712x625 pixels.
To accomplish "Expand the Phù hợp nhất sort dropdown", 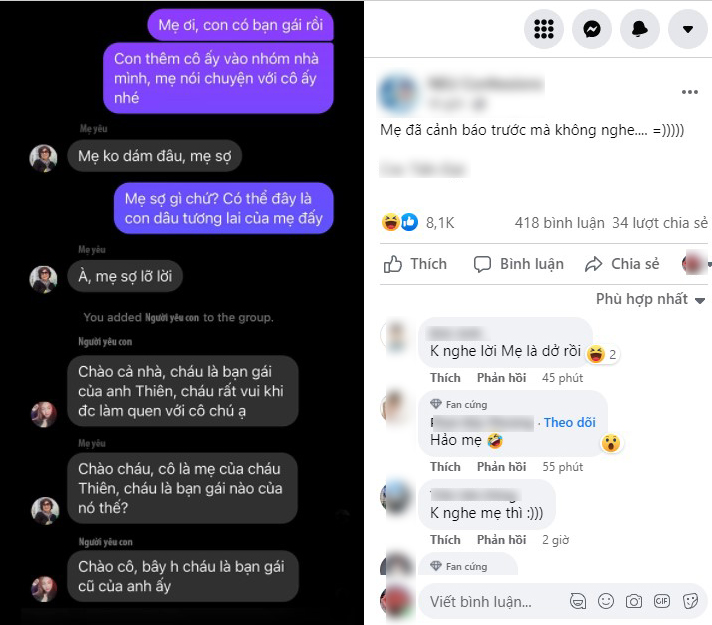I will coord(650,299).
